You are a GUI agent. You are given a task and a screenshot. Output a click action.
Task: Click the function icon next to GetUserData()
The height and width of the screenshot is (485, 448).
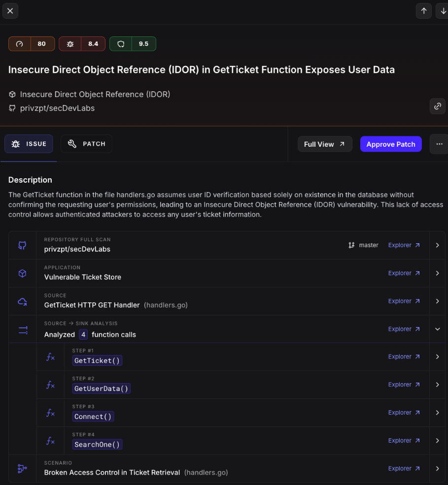pyautogui.click(x=50, y=385)
